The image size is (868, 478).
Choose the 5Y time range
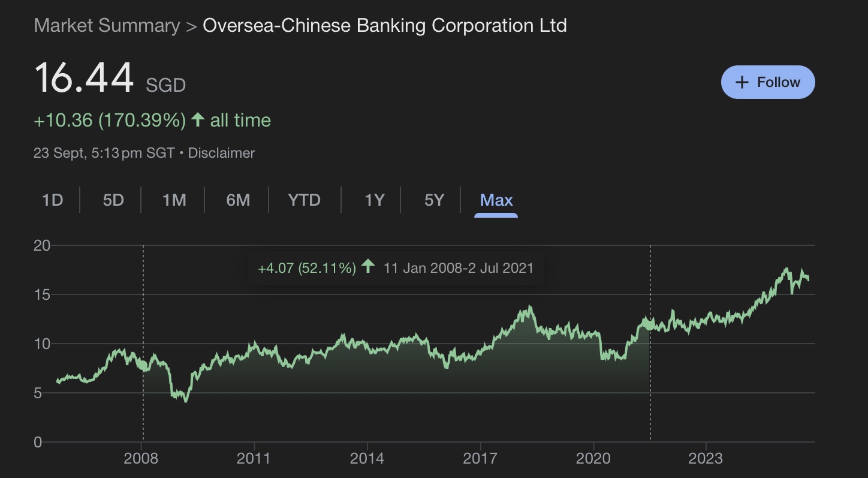click(434, 200)
